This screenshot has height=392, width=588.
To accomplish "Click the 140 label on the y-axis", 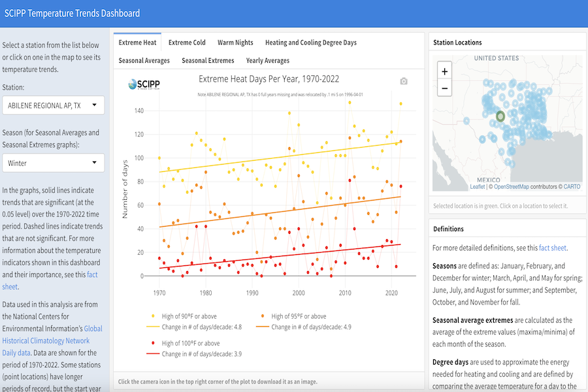I will pyautogui.click(x=139, y=110).
